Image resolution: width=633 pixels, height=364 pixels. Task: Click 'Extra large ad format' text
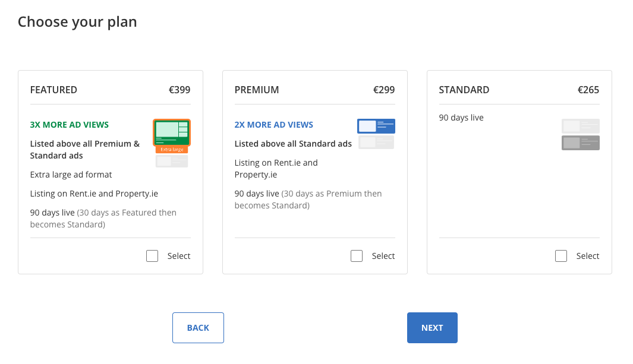71,175
